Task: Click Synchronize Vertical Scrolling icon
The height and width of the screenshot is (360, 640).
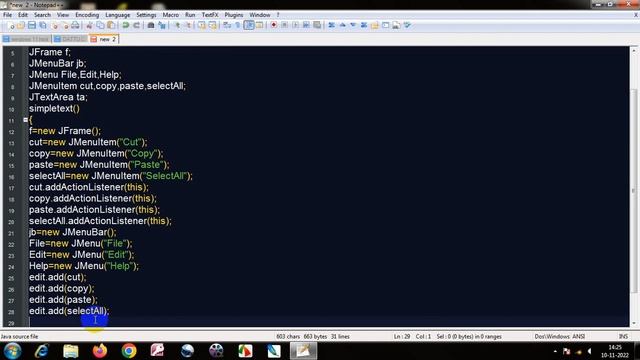Action: click(202, 25)
